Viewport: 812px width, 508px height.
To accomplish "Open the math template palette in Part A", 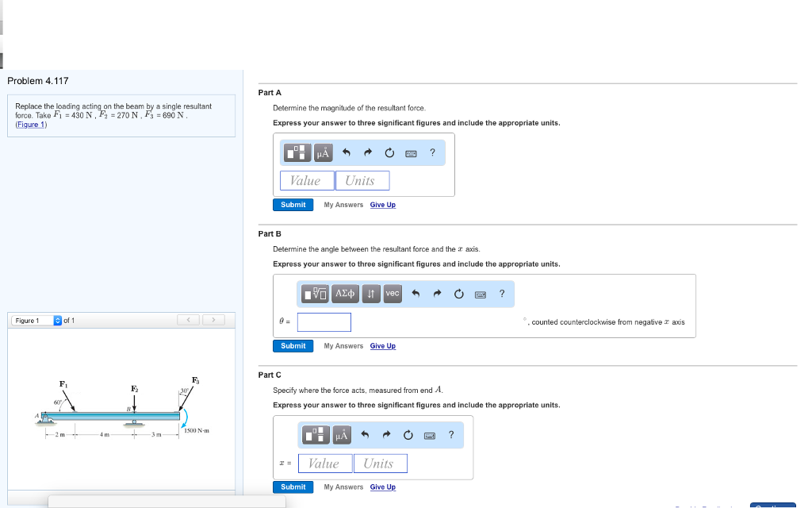I will (x=296, y=152).
